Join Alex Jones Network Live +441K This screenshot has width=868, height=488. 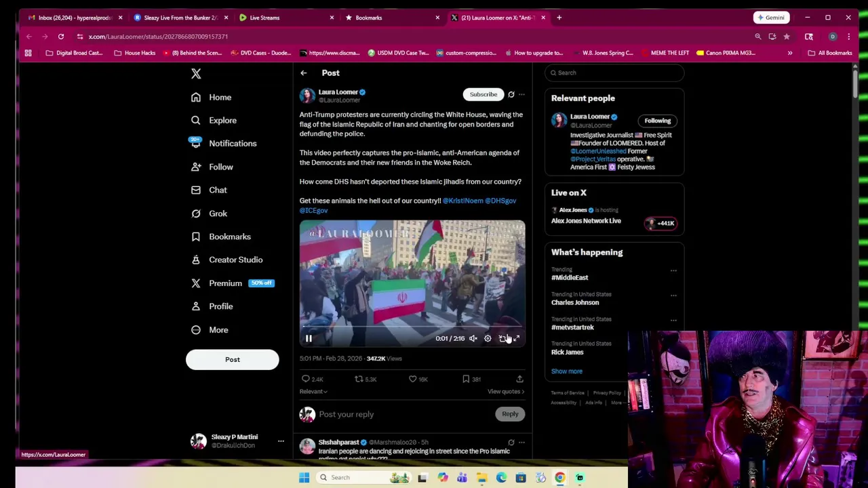pyautogui.click(x=660, y=223)
